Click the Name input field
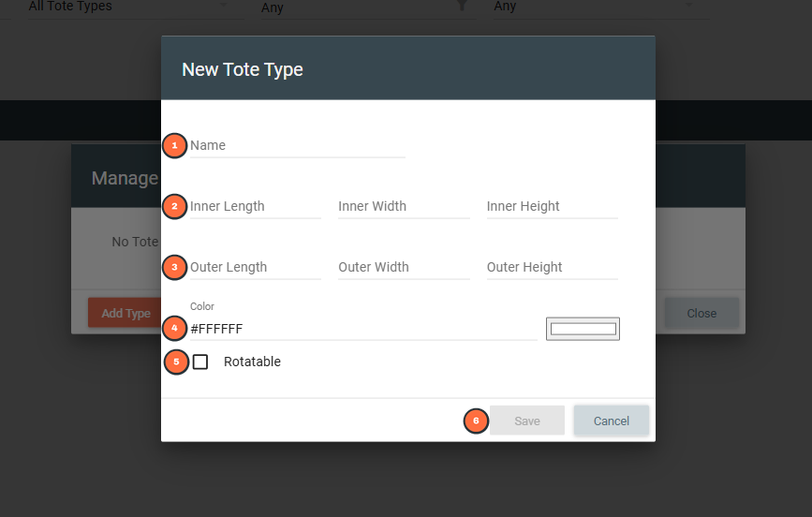The image size is (812, 517). click(297, 145)
